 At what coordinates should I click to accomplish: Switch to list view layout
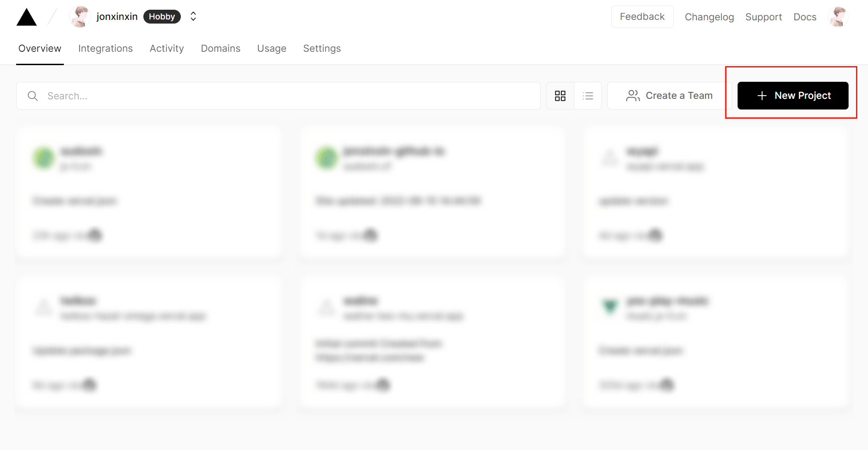588,96
